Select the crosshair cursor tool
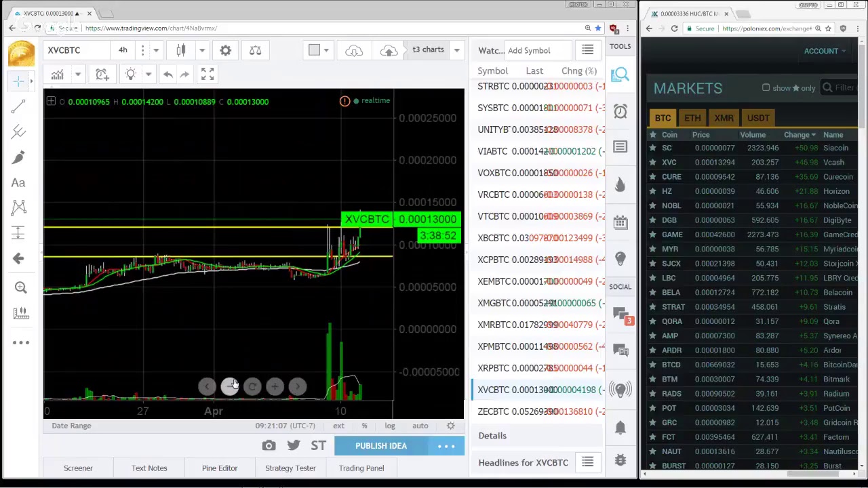 tap(18, 81)
